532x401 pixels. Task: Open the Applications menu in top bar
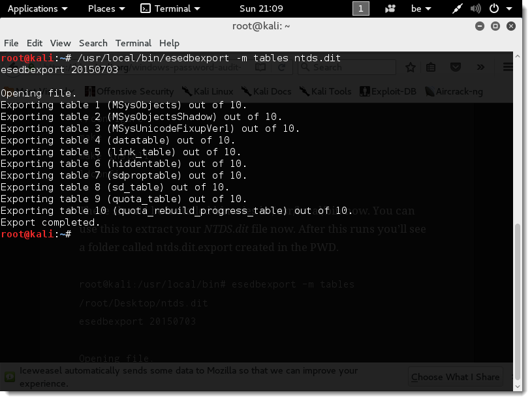pos(37,8)
